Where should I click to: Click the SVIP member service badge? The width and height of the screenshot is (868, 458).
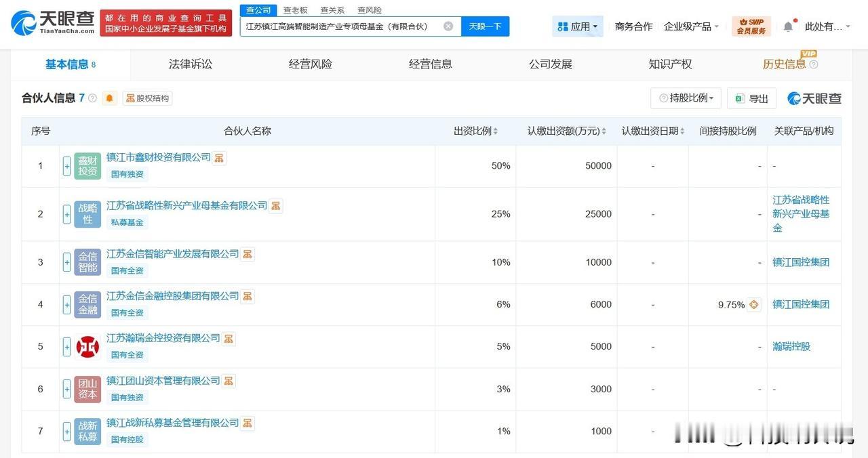(751, 26)
